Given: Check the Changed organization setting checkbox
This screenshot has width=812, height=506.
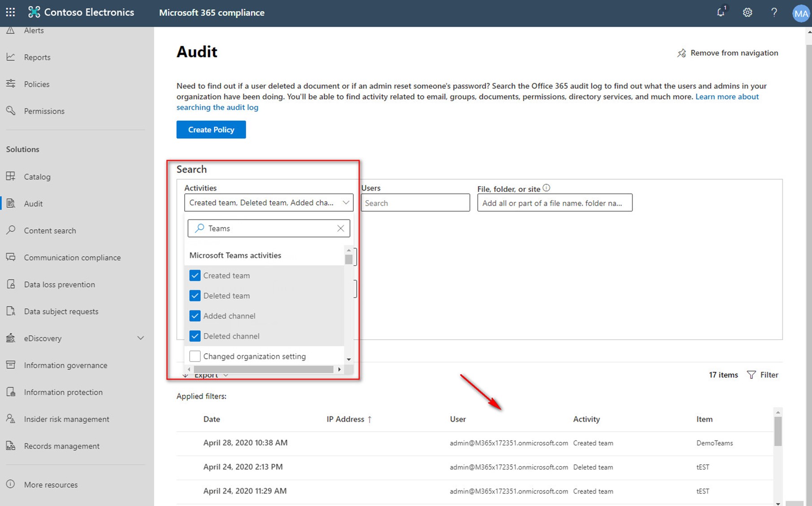Looking at the screenshot, I should (x=195, y=356).
